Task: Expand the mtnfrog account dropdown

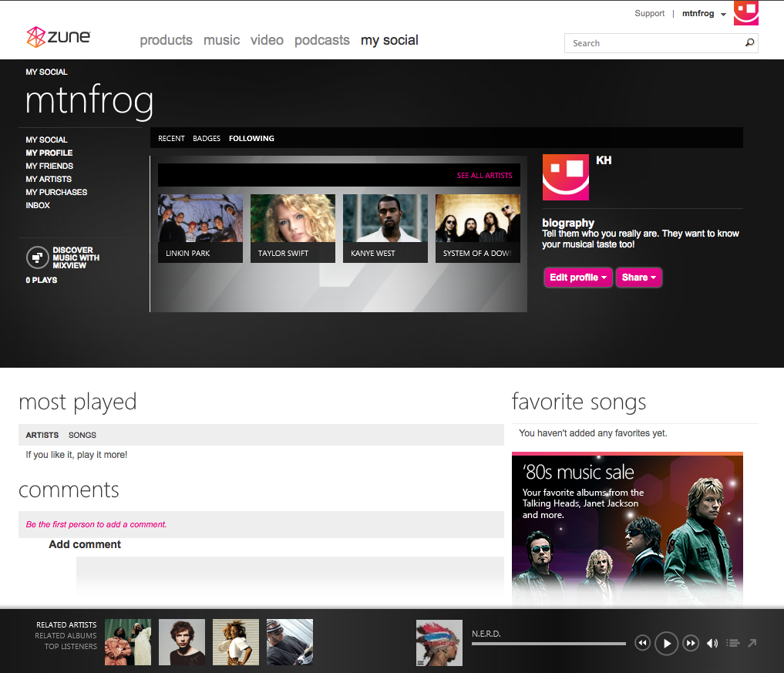Action: [x=722, y=15]
